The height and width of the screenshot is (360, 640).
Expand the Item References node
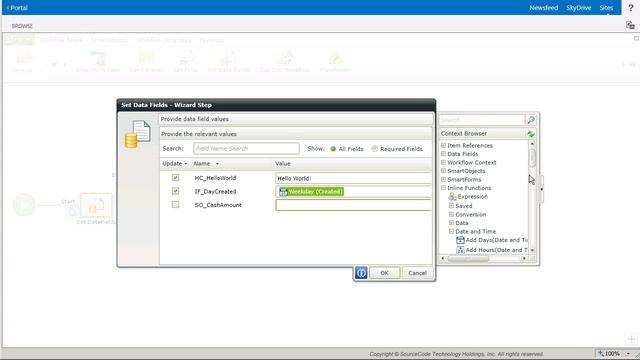click(x=443, y=145)
